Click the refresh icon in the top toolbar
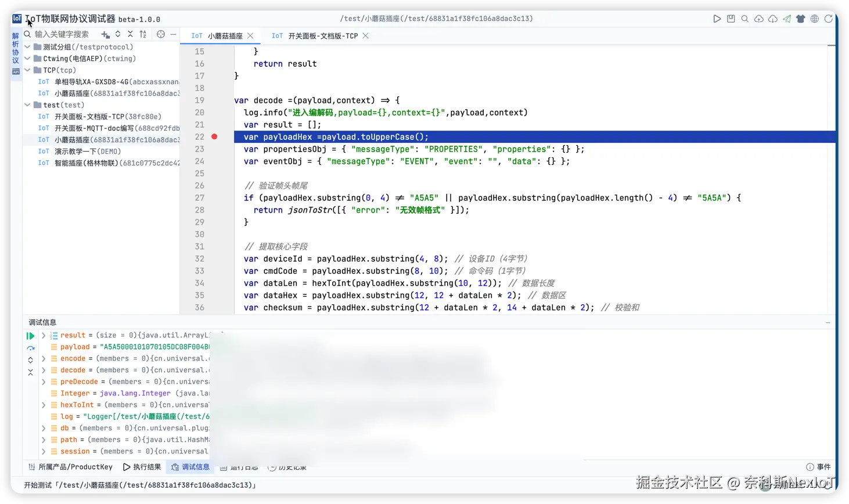 pyautogui.click(x=829, y=19)
